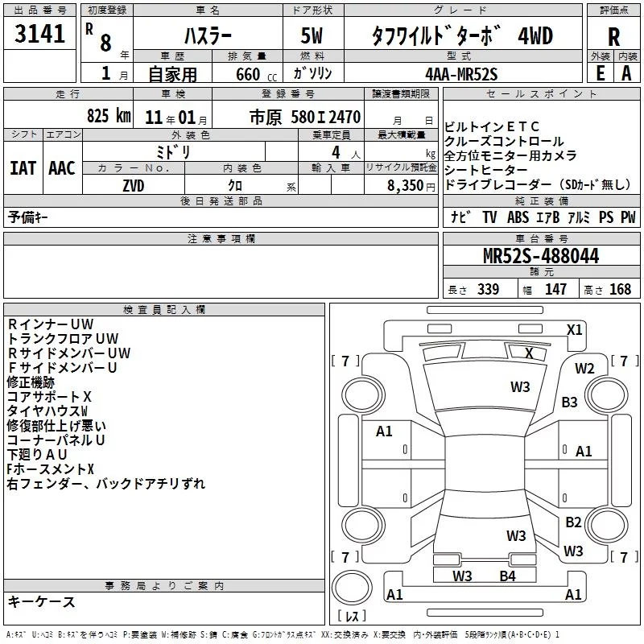
Task: Click the registration number 市原 580 I 2470
Action: 305,118
